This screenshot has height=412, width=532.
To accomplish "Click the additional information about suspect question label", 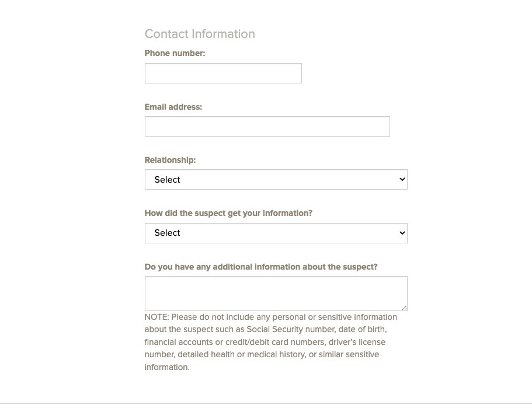I will tap(261, 267).
